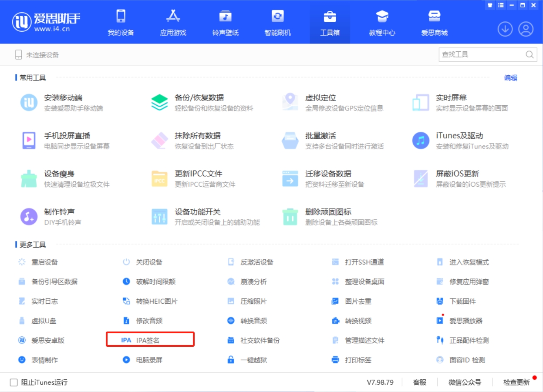Viewport: 543px width, 392px height.
Task: Open 批量激活 tool
Action: click(x=332, y=141)
